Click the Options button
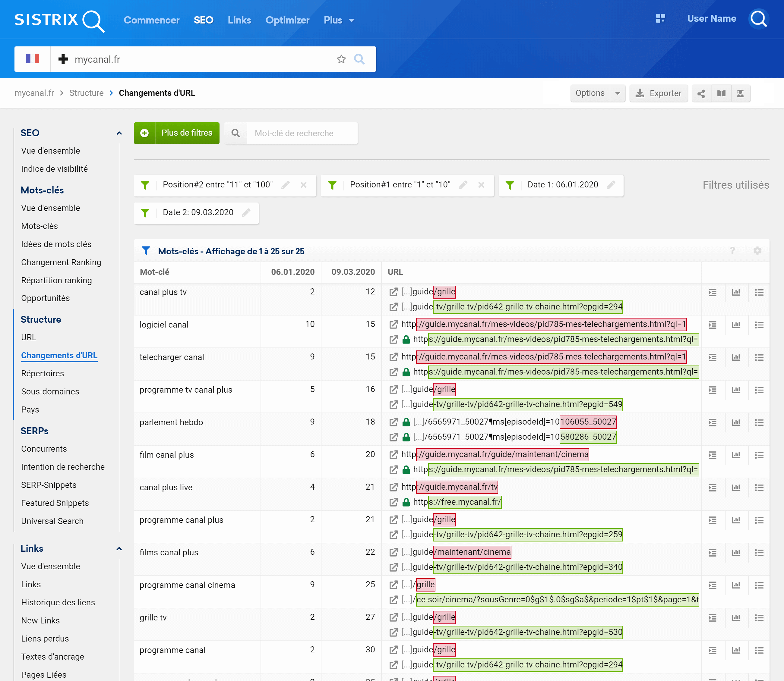The image size is (784, 681). coord(590,93)
